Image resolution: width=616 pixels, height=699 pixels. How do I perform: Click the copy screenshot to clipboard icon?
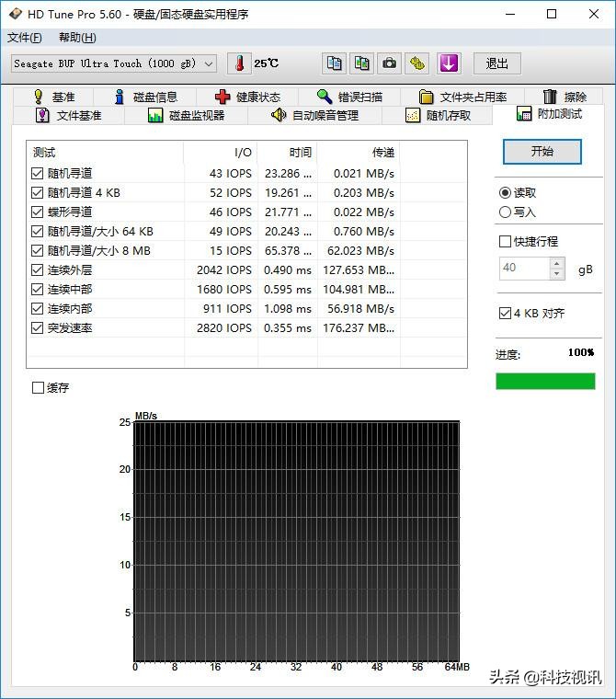(x=362, y=63)
